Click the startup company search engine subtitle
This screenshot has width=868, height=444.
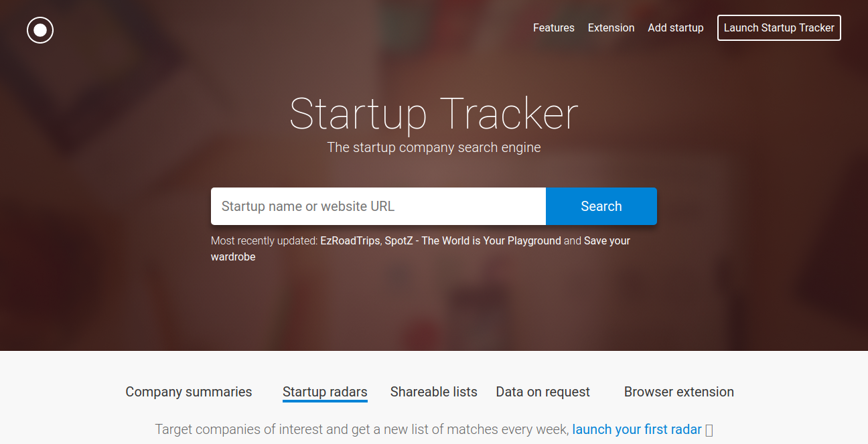click(x=433, y=147)
